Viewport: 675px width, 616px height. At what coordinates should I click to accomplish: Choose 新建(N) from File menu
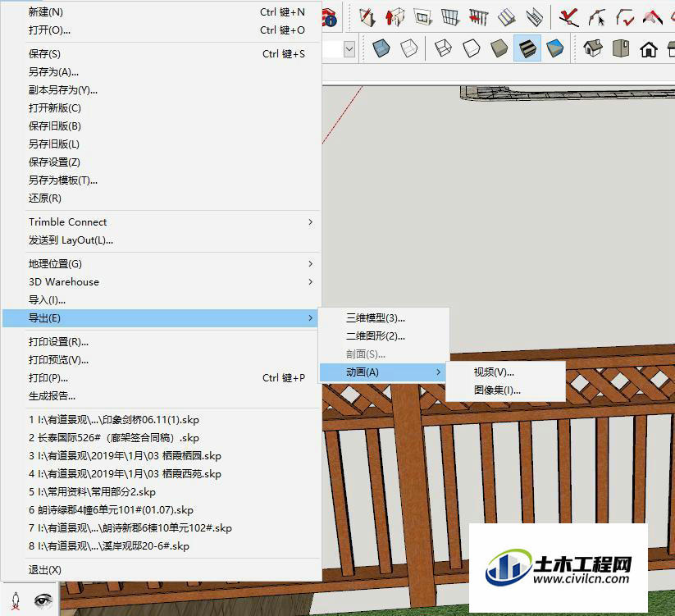coord(162,12)
